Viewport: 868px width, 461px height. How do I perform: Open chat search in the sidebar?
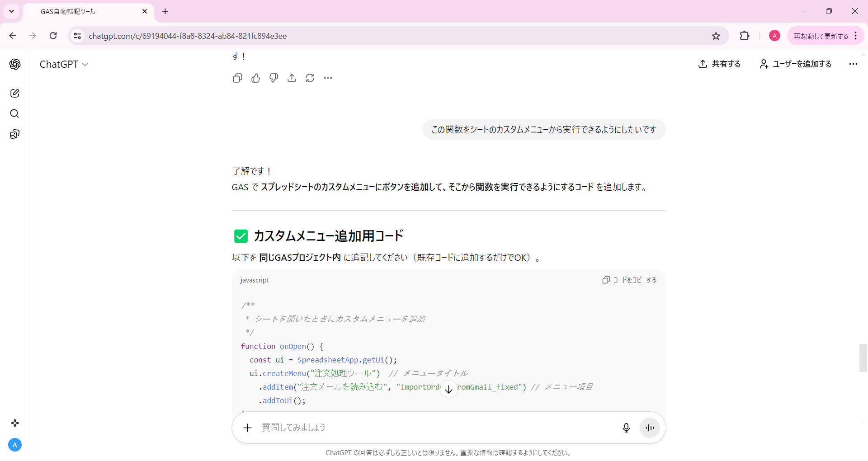click(15, 113)
